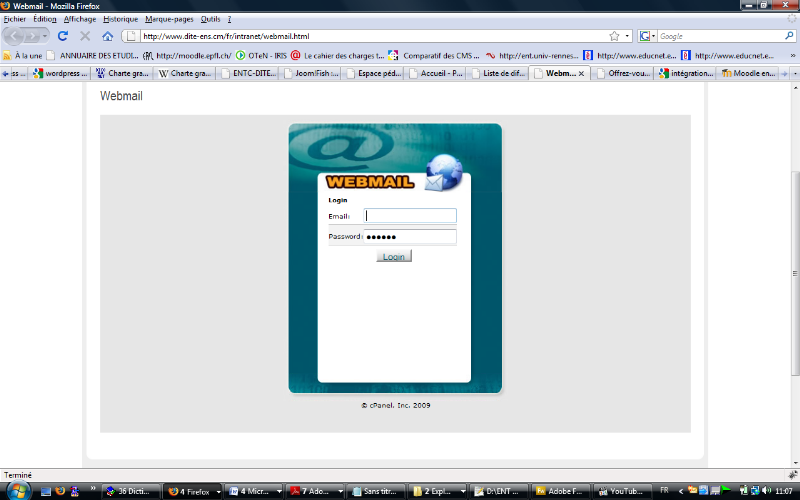This screenshot has height=500, width=800.
Task: Launch Firefox from quick launch icon
Action: pyautogui.click(x=60, y=491)
